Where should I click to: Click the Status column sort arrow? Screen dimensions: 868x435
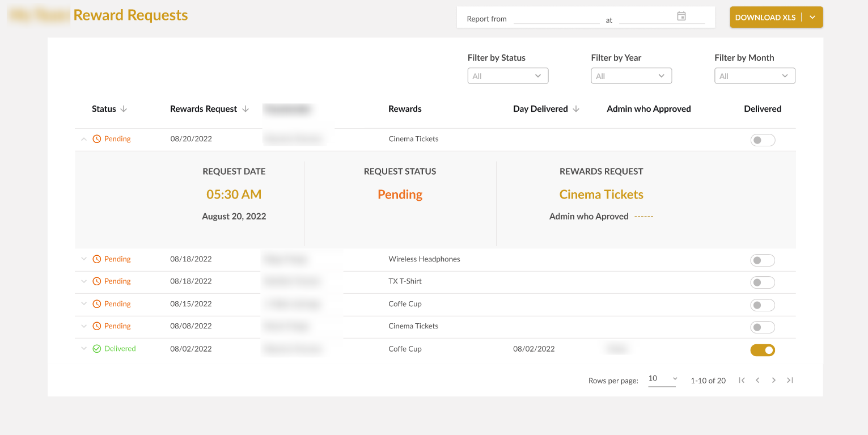pos(124,109)
